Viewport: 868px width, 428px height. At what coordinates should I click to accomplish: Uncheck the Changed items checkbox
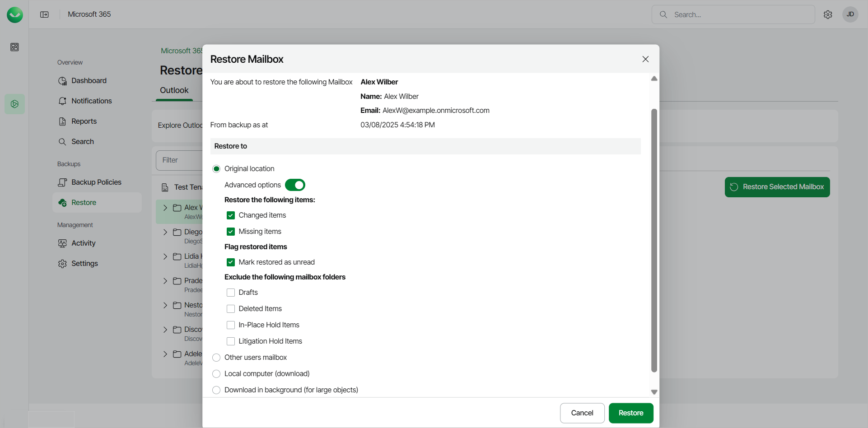pos(231,215)
